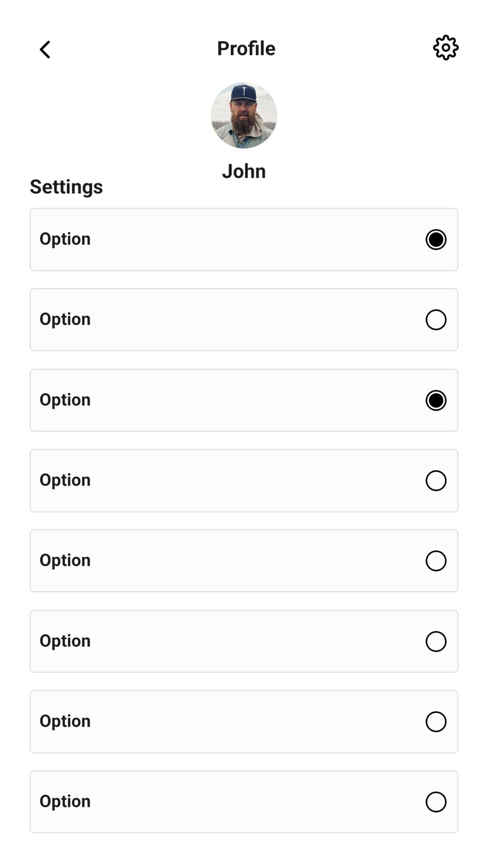Click the back arrow icon

click(x=45, y=49)
